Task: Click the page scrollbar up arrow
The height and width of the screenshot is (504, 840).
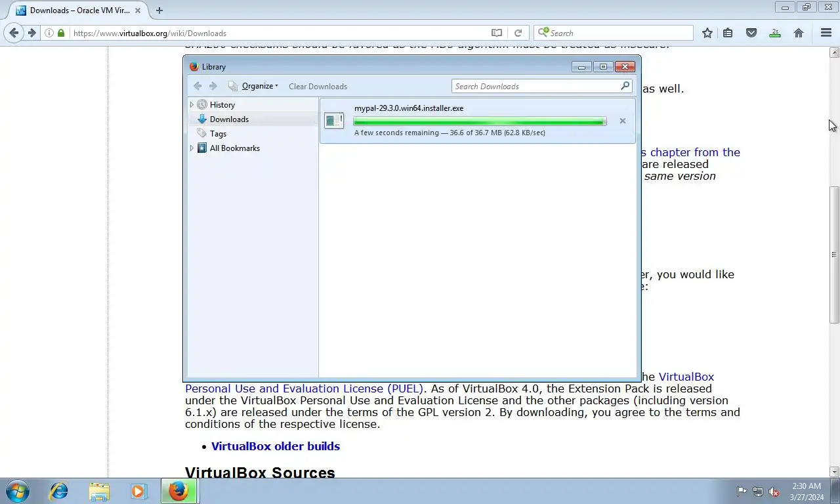Action: (834, 51)
